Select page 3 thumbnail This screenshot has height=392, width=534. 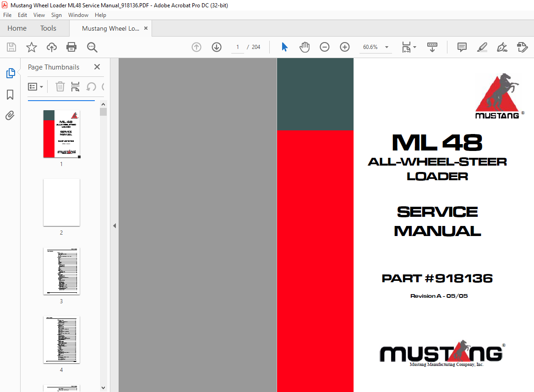tap(62, 271)
